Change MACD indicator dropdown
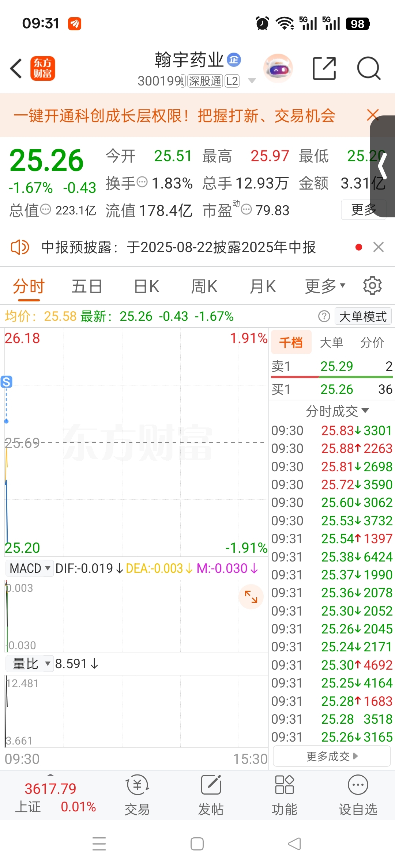This screenshot has height=868, width=395. click(x=30, y=568)
